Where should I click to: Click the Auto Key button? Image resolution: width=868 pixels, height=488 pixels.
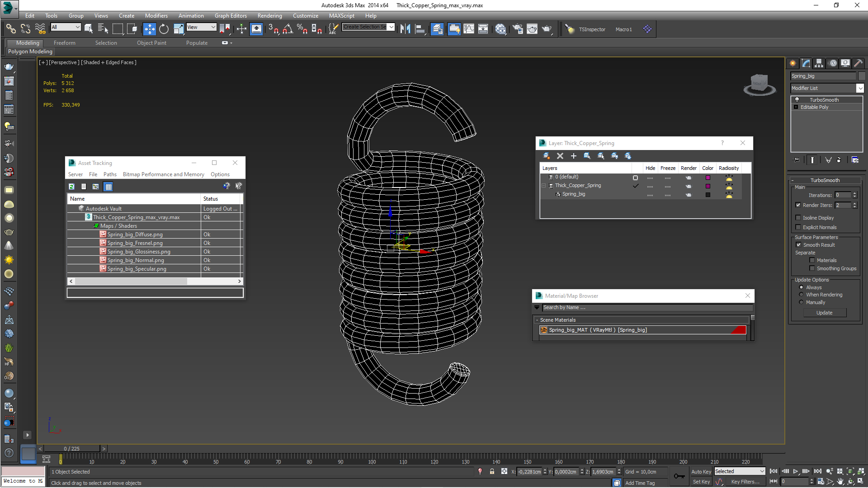pyautogui.click(x=701, y=471)
